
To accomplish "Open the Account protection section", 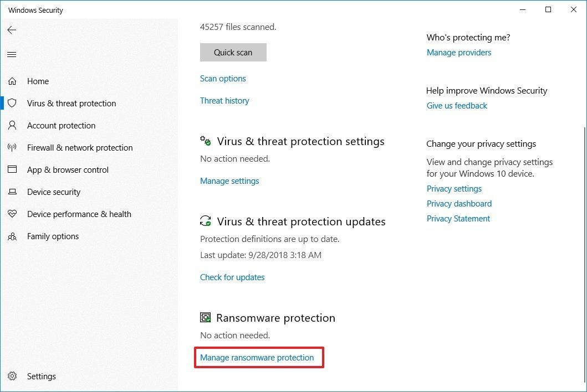I will (61, 125).
